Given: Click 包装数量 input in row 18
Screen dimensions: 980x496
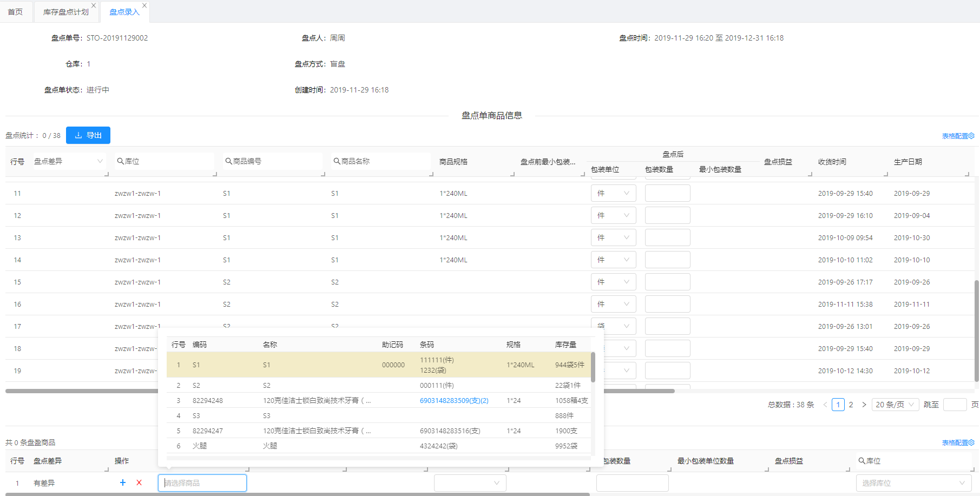Looking at the screenshot, I should coord(668,348).
